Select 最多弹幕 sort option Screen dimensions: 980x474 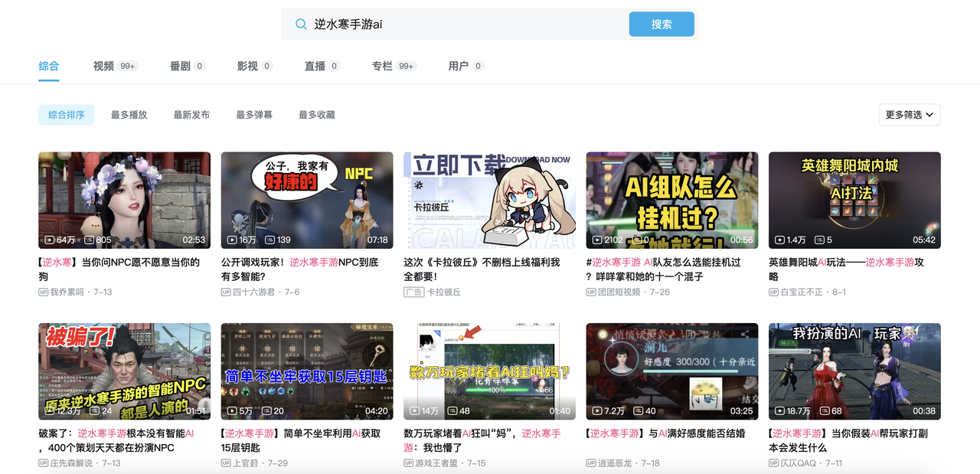[254, 115]
